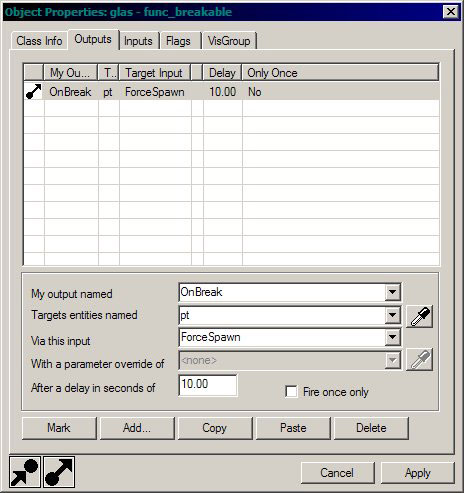Click the disabled parameter override eyedropper

(419, 359)
